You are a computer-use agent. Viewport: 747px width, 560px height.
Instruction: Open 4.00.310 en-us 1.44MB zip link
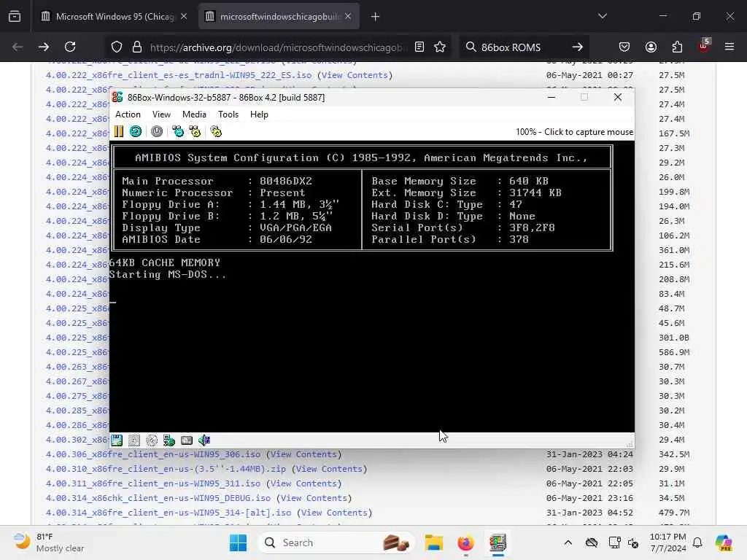pyautogui.click(x=166, y=469)
